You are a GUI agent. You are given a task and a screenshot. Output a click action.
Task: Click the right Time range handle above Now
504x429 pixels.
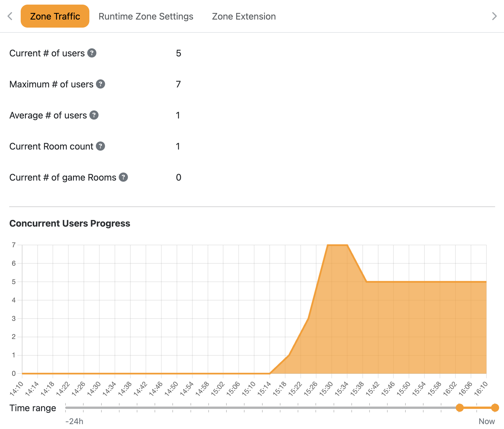click(495, 408)
